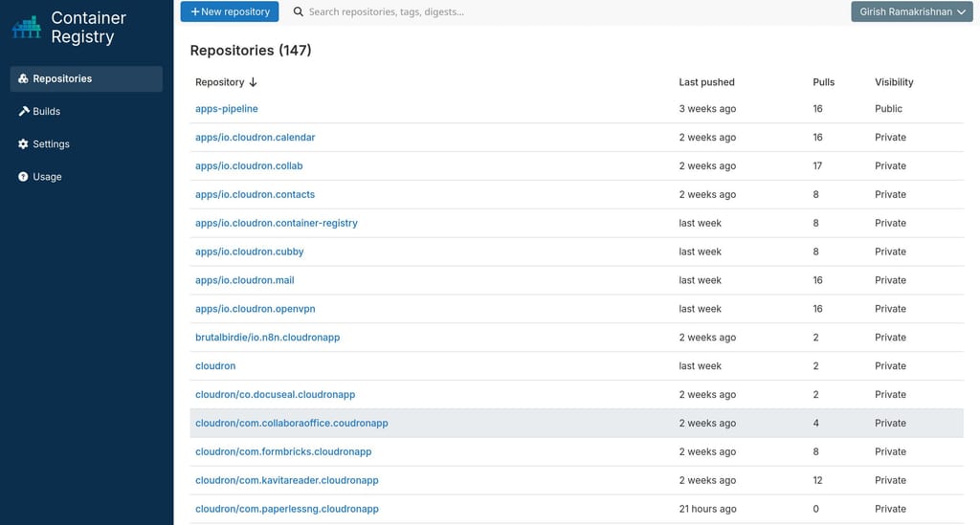This screenshot has width=980, height=525.
Task: Click pulls count 12 for kavitareader row
Action: click(x=817, y=481)
